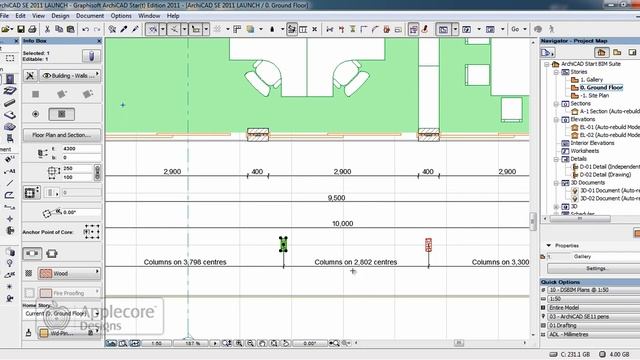Screen dimensions: 640x360
Task: Collapse the Stories tree node
Action: coord(556,72)
